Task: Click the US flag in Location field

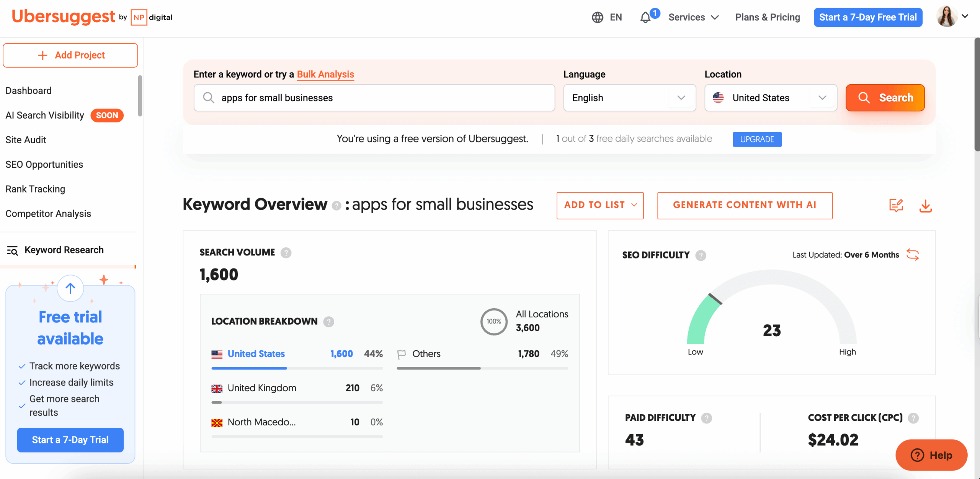Action: click(718, 98)
